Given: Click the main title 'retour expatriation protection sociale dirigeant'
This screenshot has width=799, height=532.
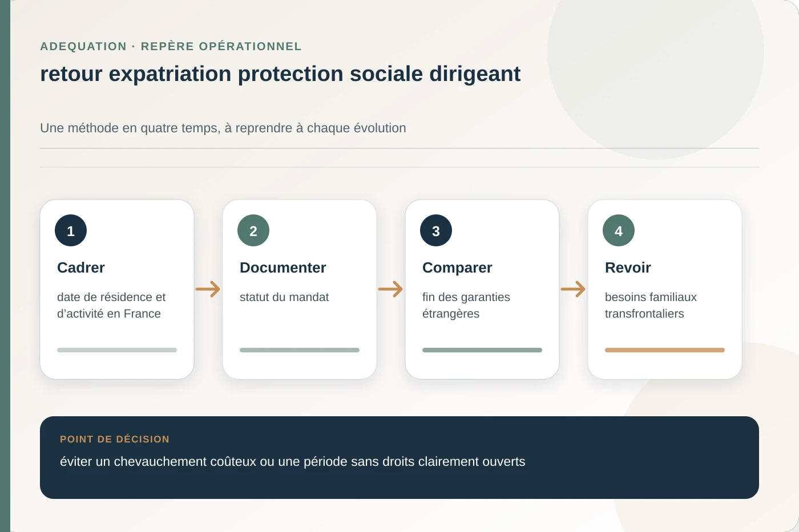Looking at the screenshot, I should 280,74.
